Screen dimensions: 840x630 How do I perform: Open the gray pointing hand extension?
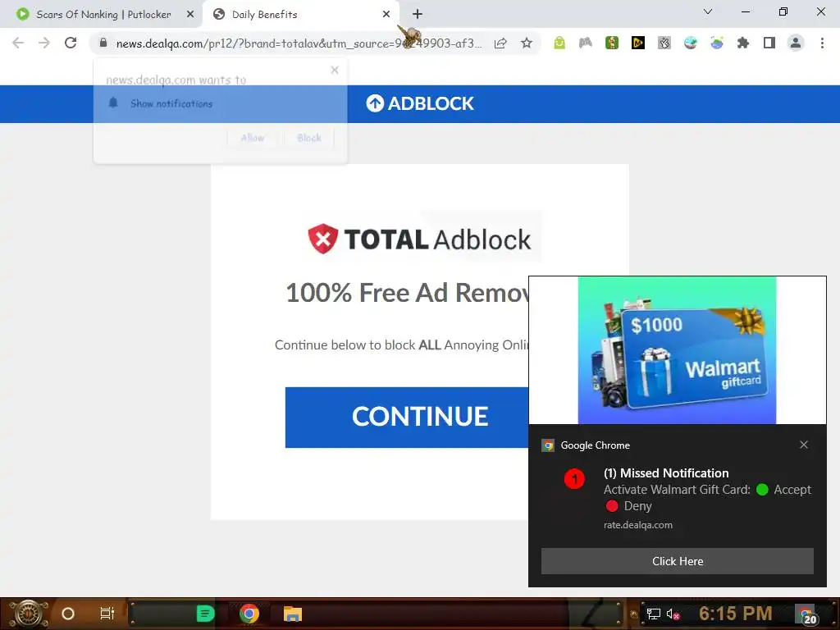[x=664, y=43]
